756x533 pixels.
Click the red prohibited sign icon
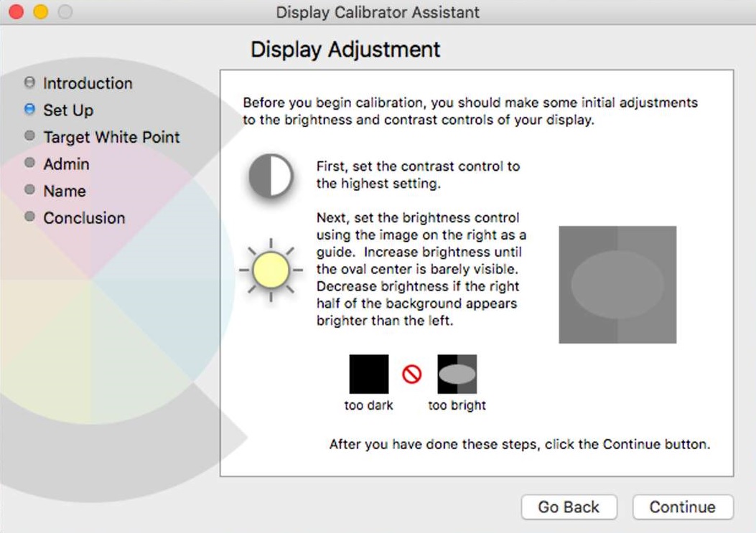tap(412, 374)
